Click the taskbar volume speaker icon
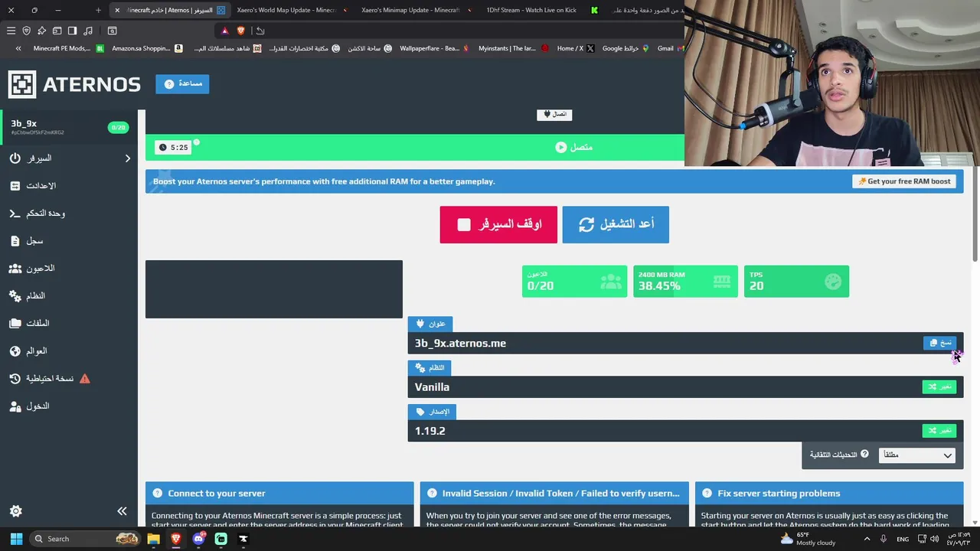 934,539
